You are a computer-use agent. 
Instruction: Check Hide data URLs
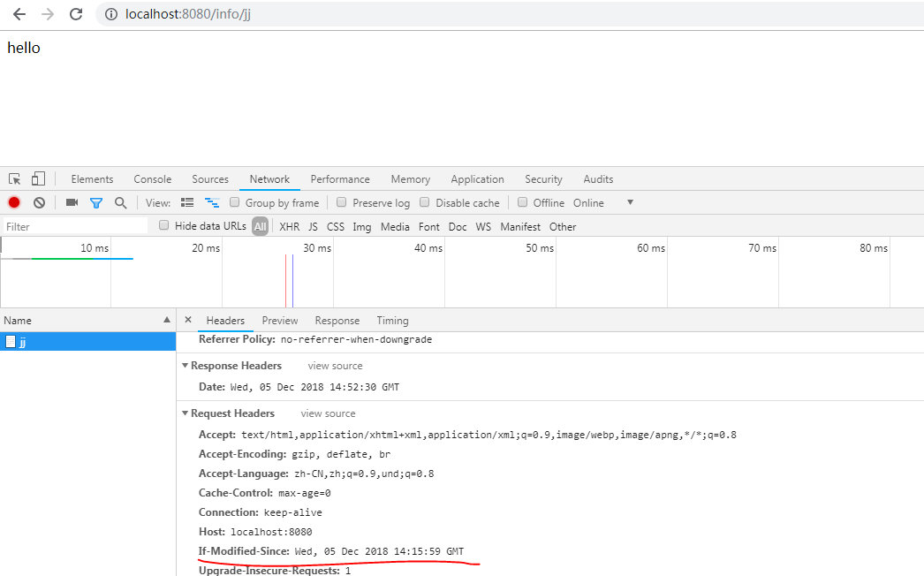(163, 226)
